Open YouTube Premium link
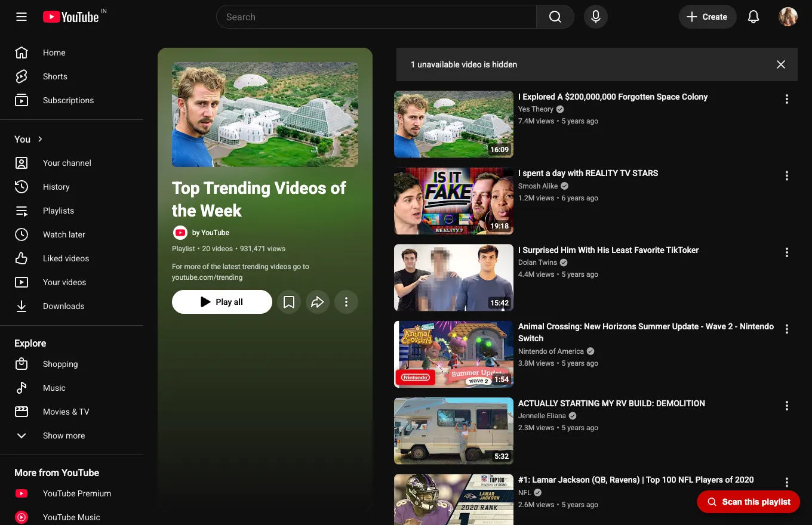The width and height of the screenshot is (812, 525). (x=72, y=493)
